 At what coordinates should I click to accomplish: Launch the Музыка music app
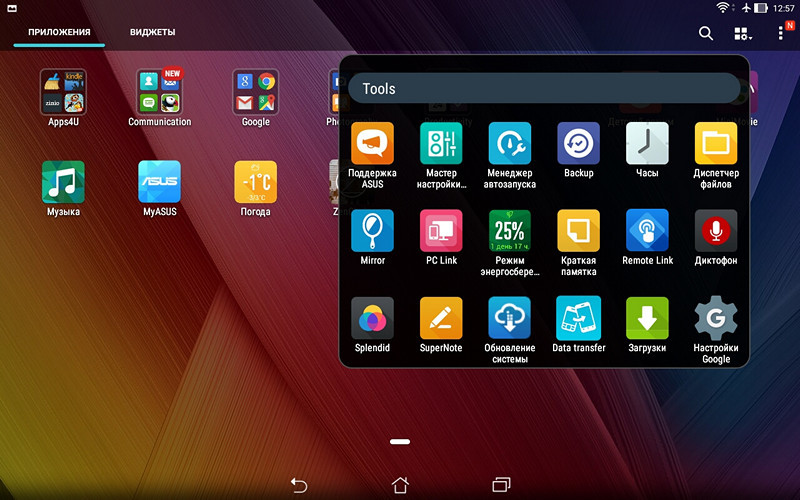(63, 182)
